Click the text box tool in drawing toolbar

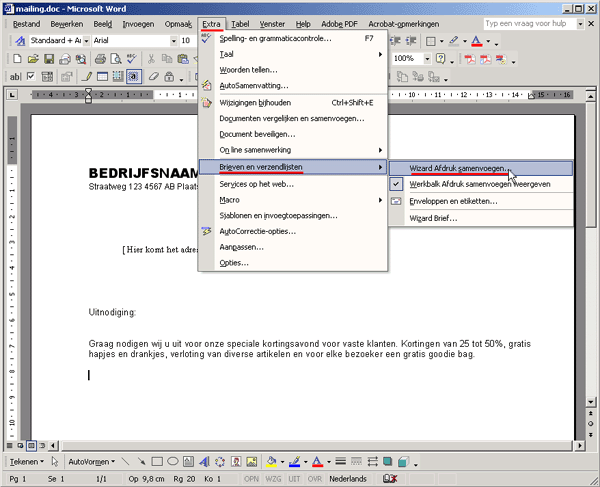click(190, 462)
